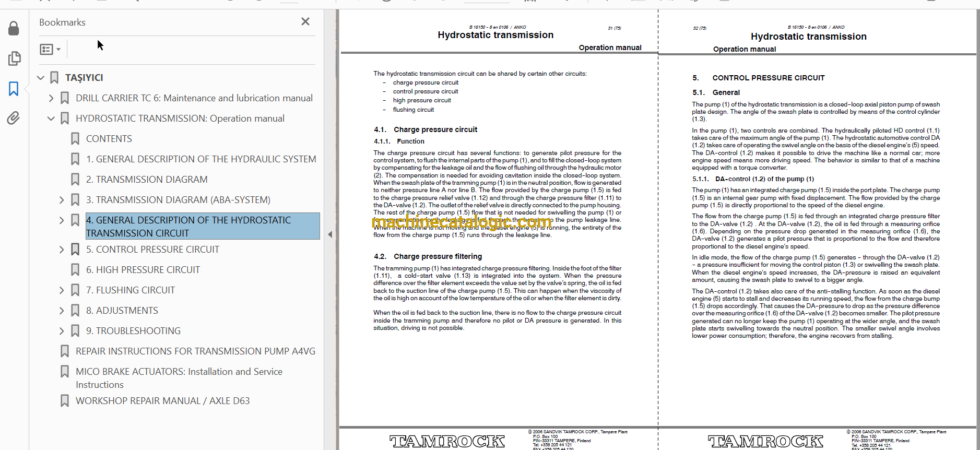
Task: Click 'CONTROL PRESSURE CIRCUIT' heading on right page
Action: [x=769, y=78]
